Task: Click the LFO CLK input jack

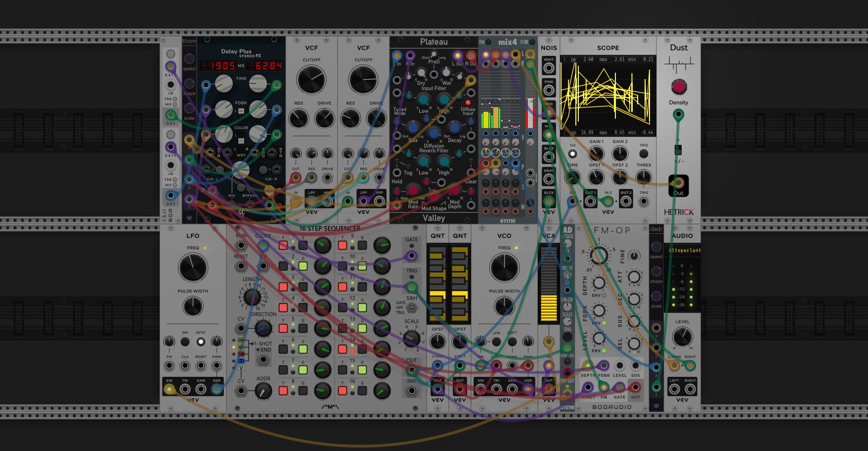Action: [185, 366]
